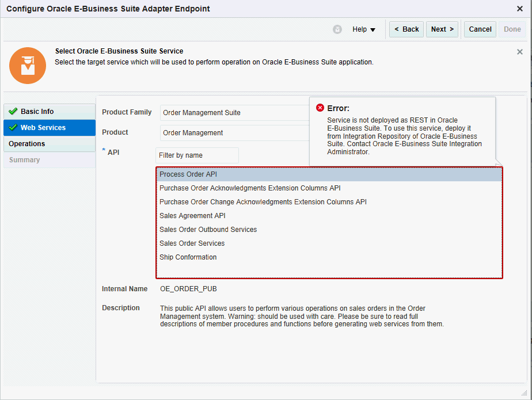Close the dialog with the title bar X
The width and height of the screenshot is (532, 400).
click(519, 9)
